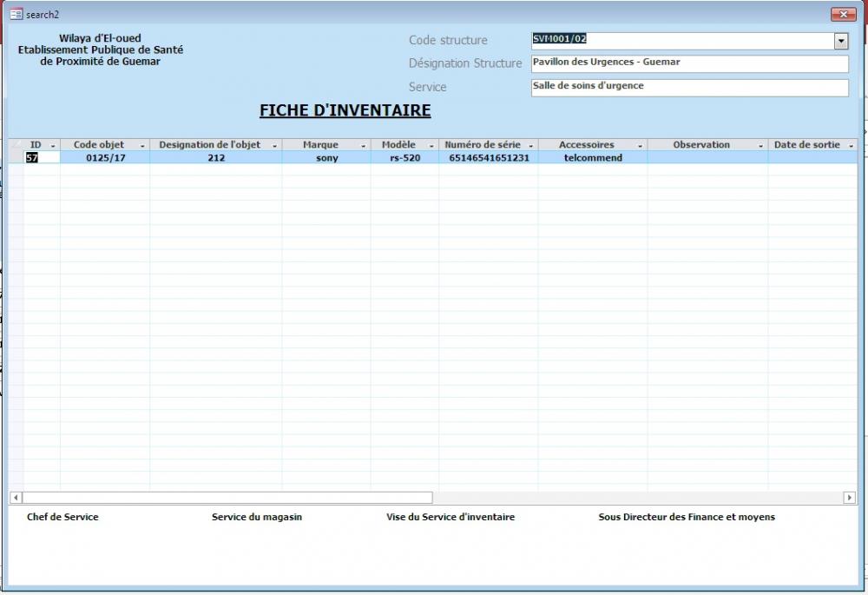Click the designation cell with value 212
This screenshot has width=868, height=595.
(x=216, y=158)
